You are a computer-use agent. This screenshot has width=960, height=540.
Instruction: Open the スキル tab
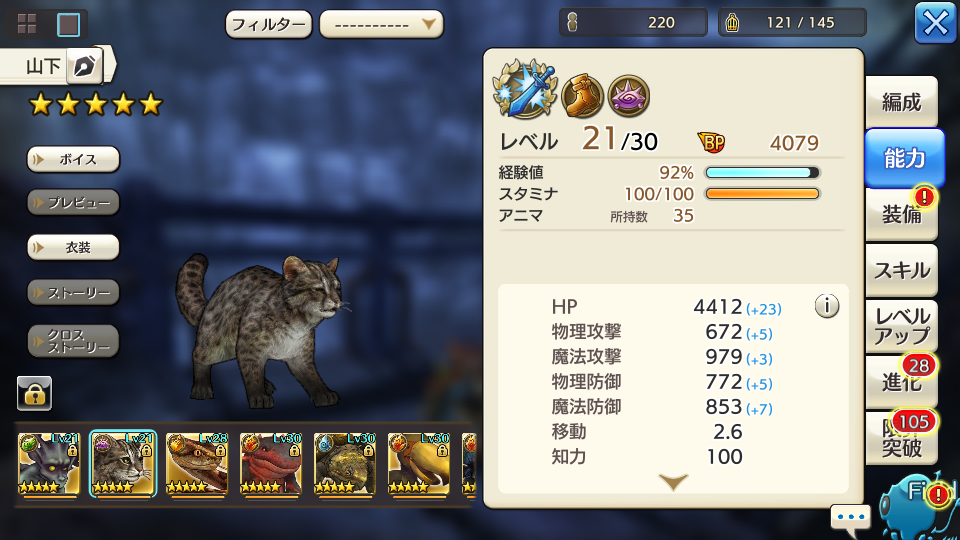pyautogui.click(x=901, y=270)
